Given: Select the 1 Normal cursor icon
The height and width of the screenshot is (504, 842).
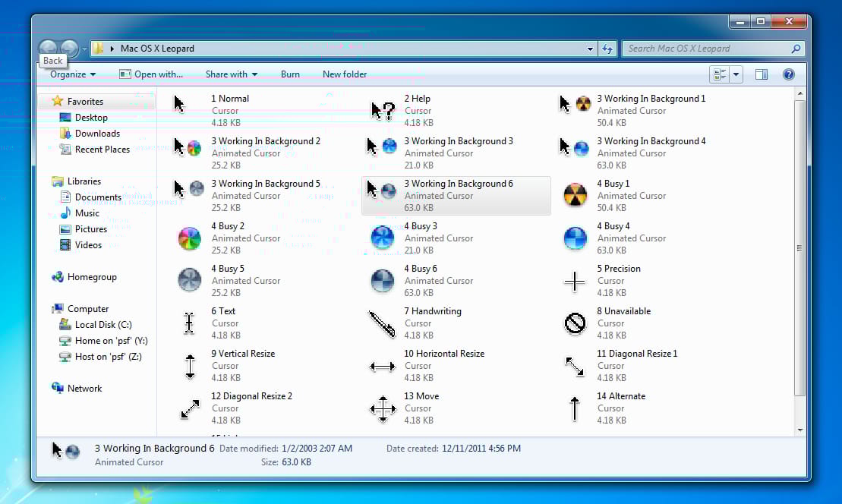Looking at the screenshot, I should (179, 104).
